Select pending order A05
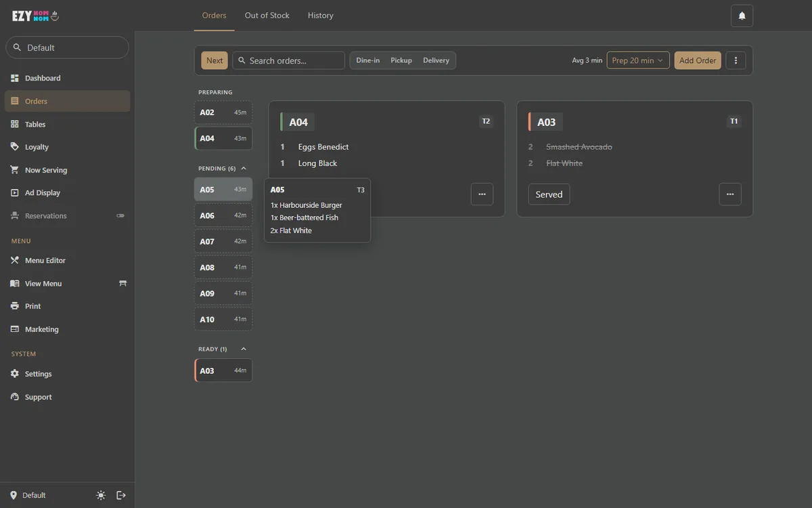 point(223,190)
